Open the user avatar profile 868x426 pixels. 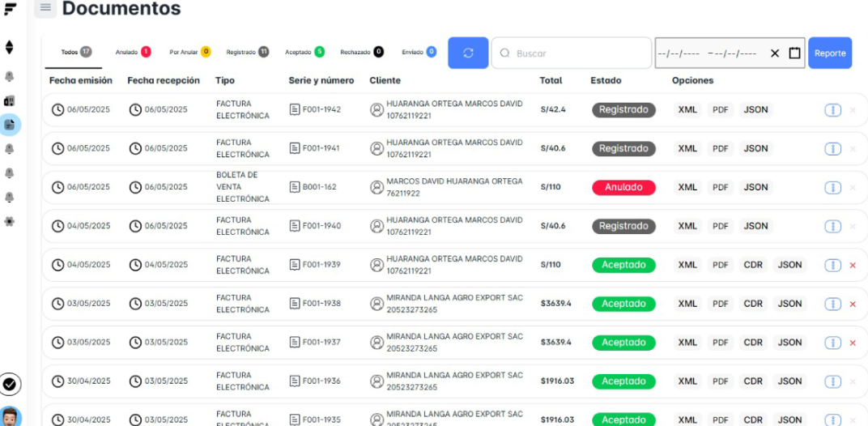pyautogui.click(x=10, y=416)
